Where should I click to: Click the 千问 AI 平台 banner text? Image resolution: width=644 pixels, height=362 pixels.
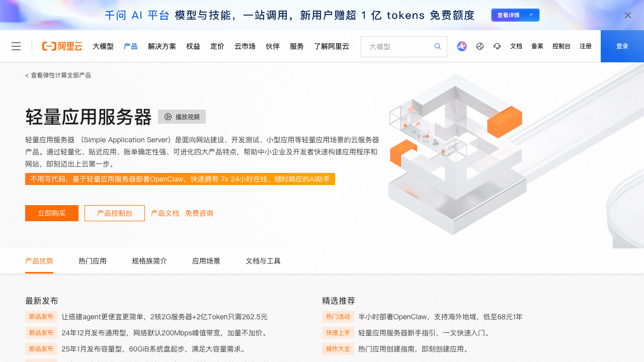pos(137,15)
